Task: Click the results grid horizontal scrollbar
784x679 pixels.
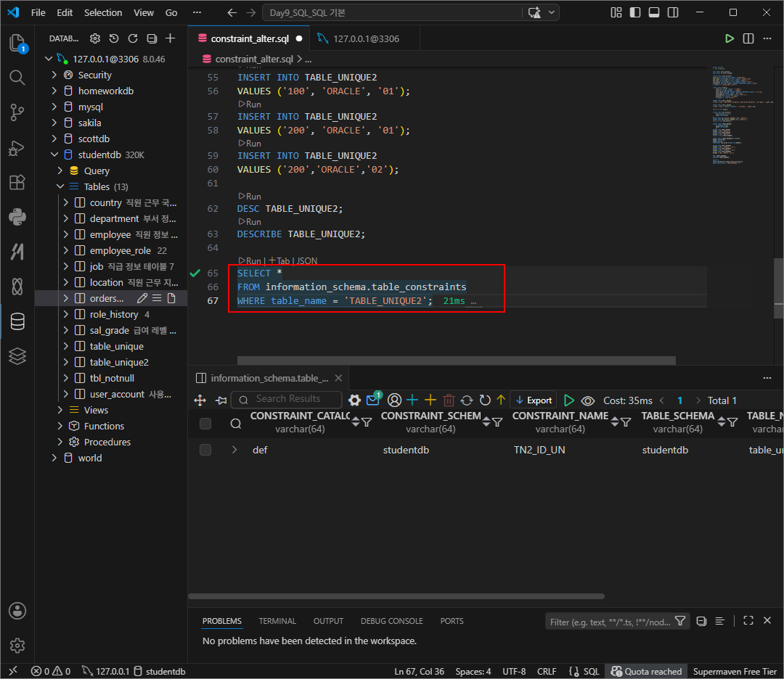Action: [x=396, y=596]
